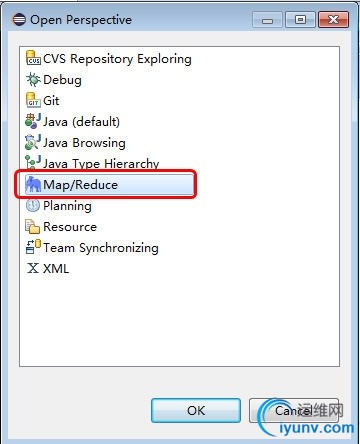Close the Open Perspective dialog
Screen dimensions: 360x444
point(334,20)
